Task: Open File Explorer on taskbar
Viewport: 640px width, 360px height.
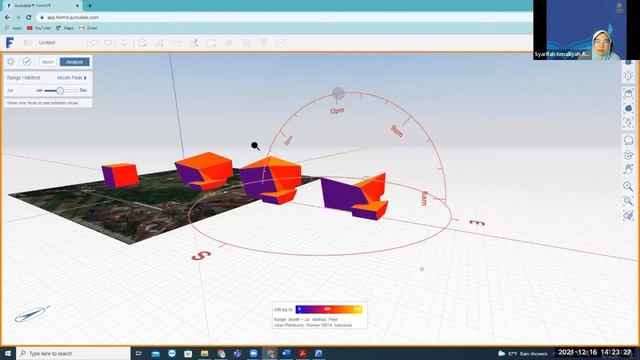Action: [204, 353]
